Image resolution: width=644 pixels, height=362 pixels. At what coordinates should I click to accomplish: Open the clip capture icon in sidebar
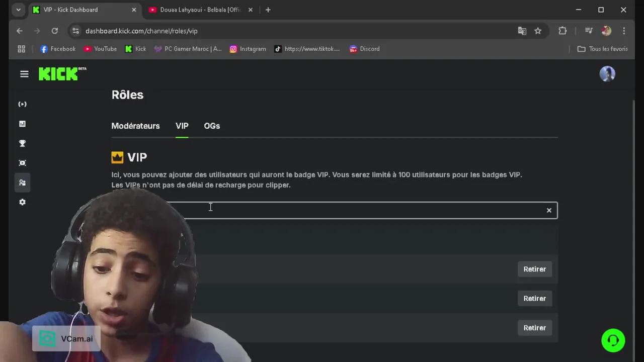click(22, 163)
